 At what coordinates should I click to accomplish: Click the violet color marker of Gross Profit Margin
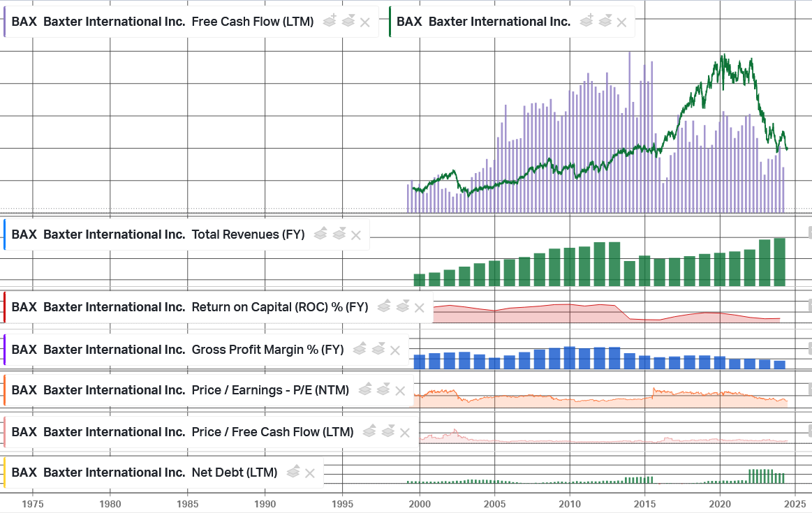click(x=5, y=350)
